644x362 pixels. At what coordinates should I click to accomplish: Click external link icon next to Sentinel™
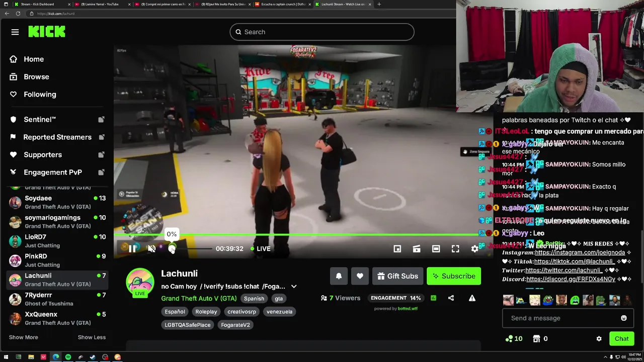(101, 119)
